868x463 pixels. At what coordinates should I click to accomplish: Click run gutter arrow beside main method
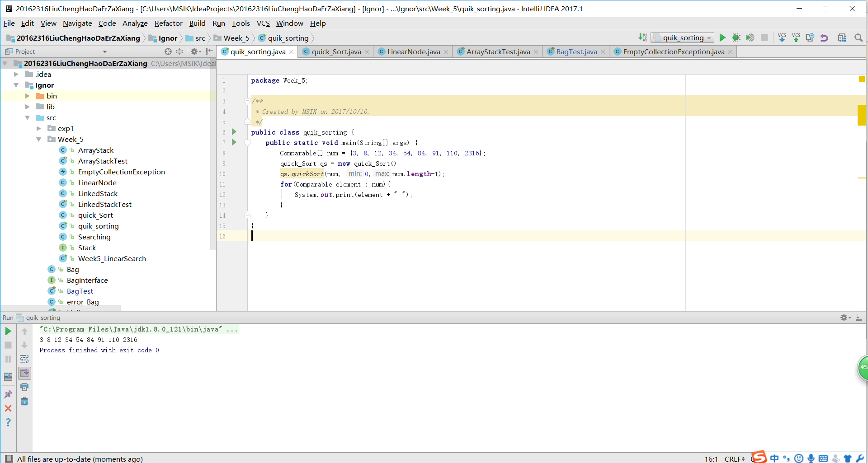pos(234,142)
